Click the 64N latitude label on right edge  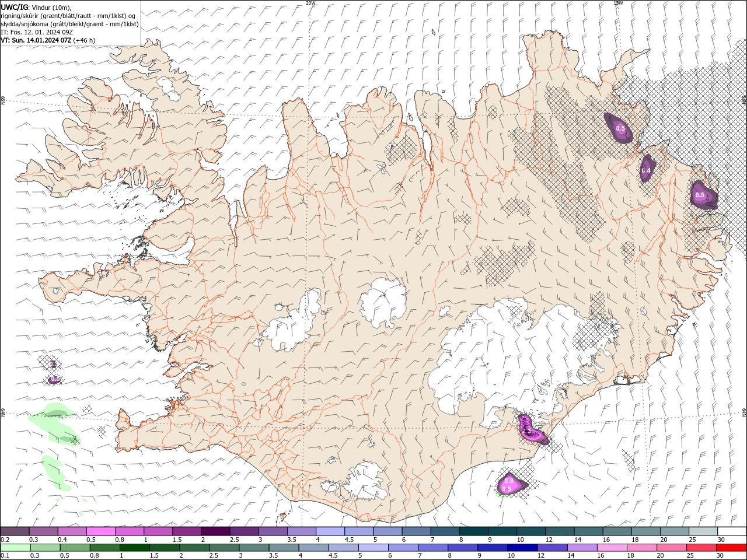click(744, 412)
